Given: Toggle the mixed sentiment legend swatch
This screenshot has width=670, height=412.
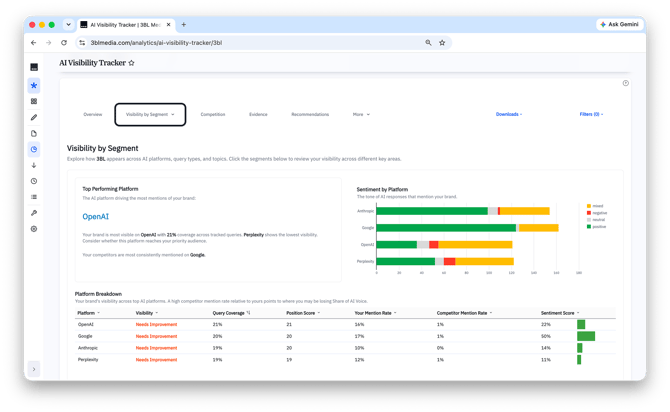Looking at the screenshot, I should [589, 206].
